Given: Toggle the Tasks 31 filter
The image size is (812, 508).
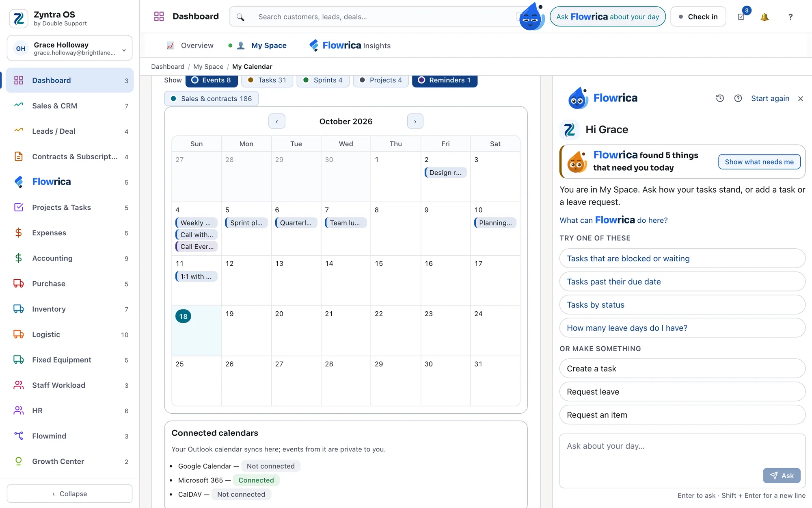Looking at the screenshot, I should coord(267,80).
